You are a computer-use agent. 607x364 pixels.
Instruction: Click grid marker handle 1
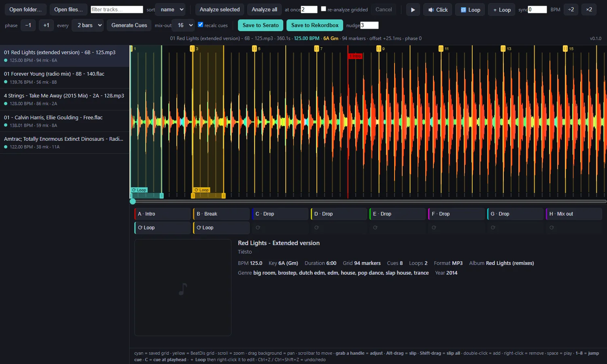[131, 49]
